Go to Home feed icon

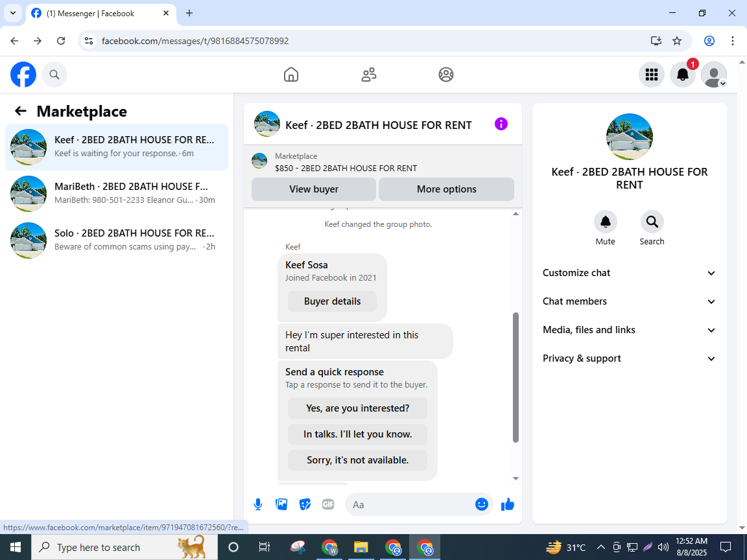click(x=291, y=75)
